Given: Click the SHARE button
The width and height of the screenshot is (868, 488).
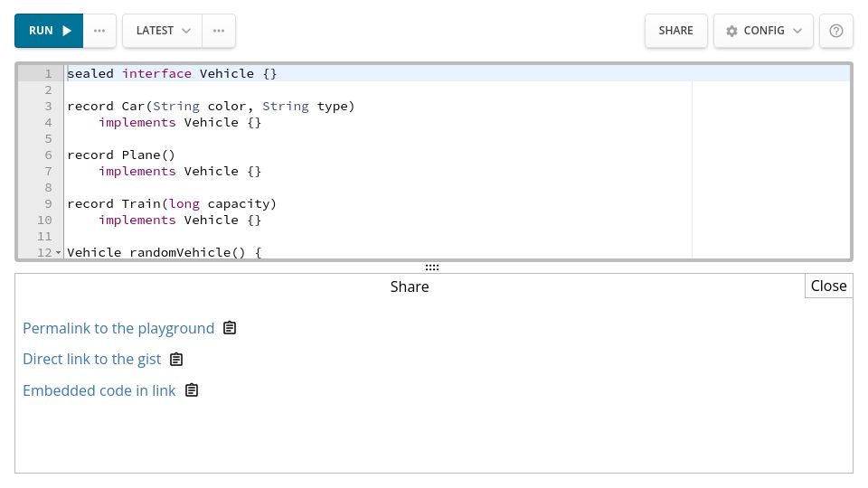Looking at the screenshot, I should 676,31.
